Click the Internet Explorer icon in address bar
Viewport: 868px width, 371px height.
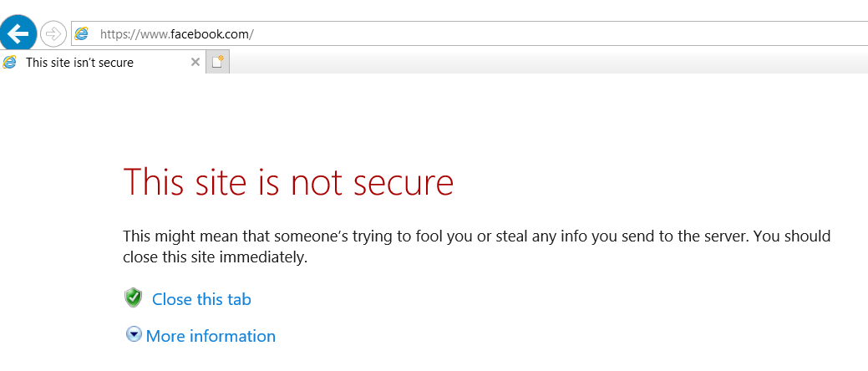81,34
